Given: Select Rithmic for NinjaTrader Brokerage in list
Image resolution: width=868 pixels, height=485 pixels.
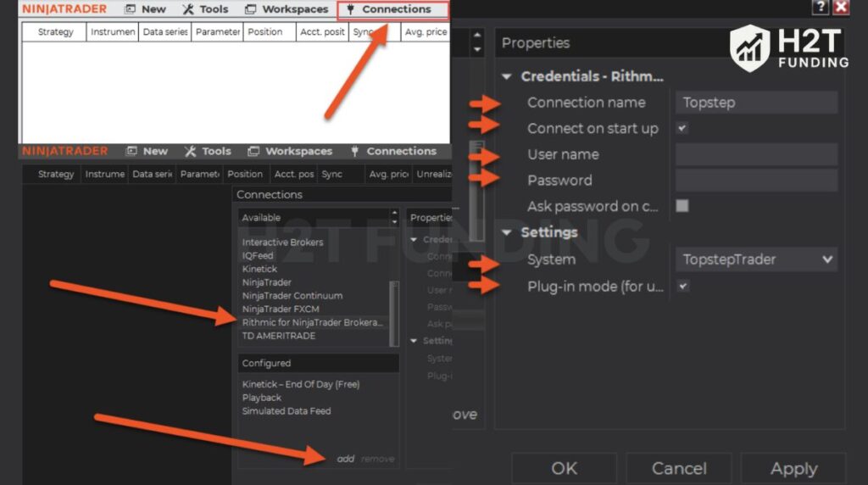Looking at the screenshot, I should tap(312, 322).
